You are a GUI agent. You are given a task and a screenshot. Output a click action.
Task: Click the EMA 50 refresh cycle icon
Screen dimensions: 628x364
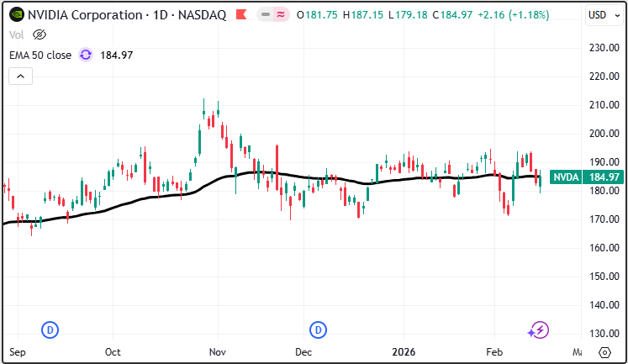click(x=86, y=55)
